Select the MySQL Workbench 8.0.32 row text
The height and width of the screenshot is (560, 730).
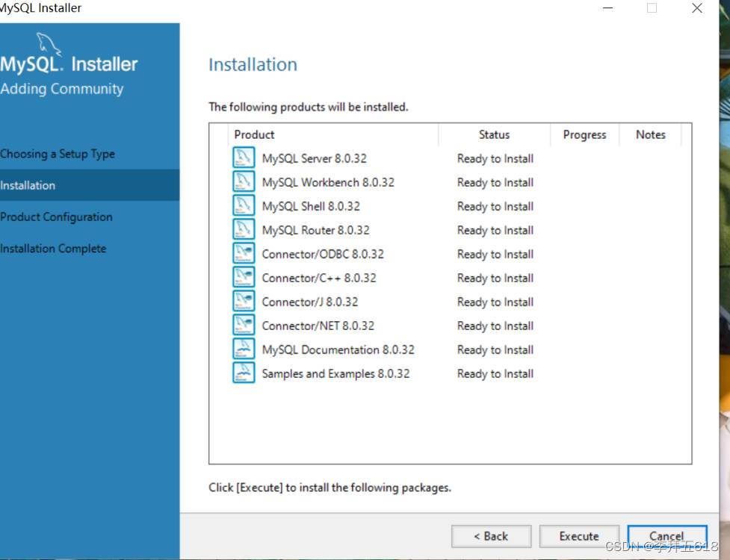pos(328,182)
